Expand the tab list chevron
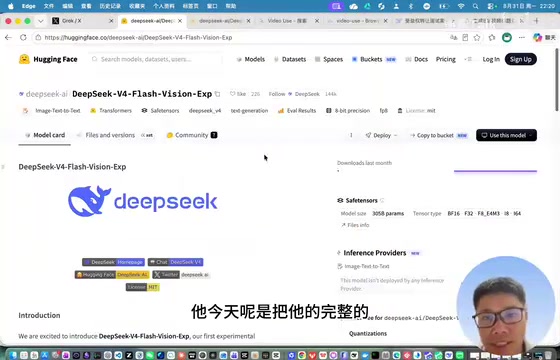The image size is (560, 360). point(40,21)
